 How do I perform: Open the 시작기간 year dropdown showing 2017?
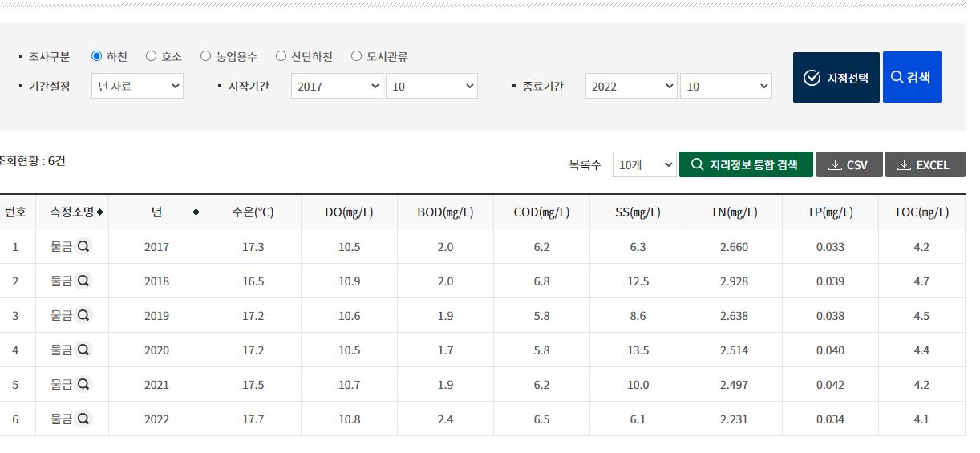[x=337, y=86]
